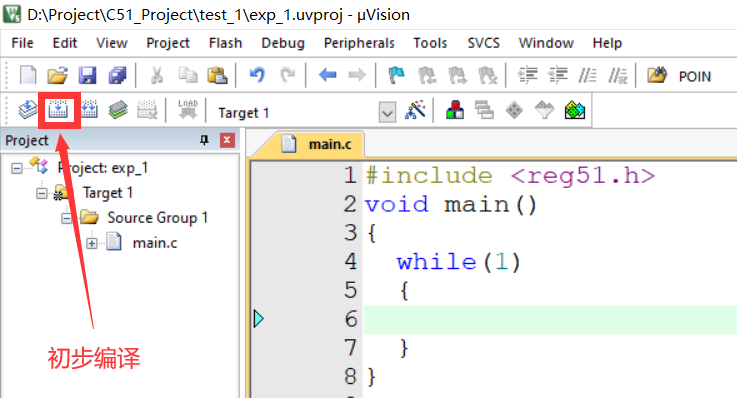Stop the build process
This screenshot has width=737, height=398.
[147, 110]
